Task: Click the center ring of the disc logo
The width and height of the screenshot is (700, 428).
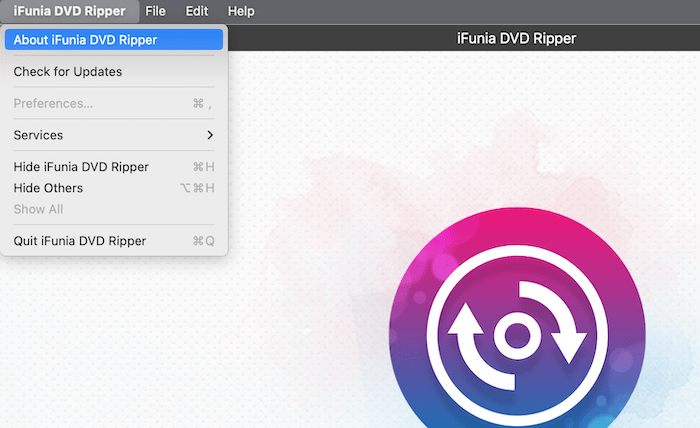Action: coord(517,334)
